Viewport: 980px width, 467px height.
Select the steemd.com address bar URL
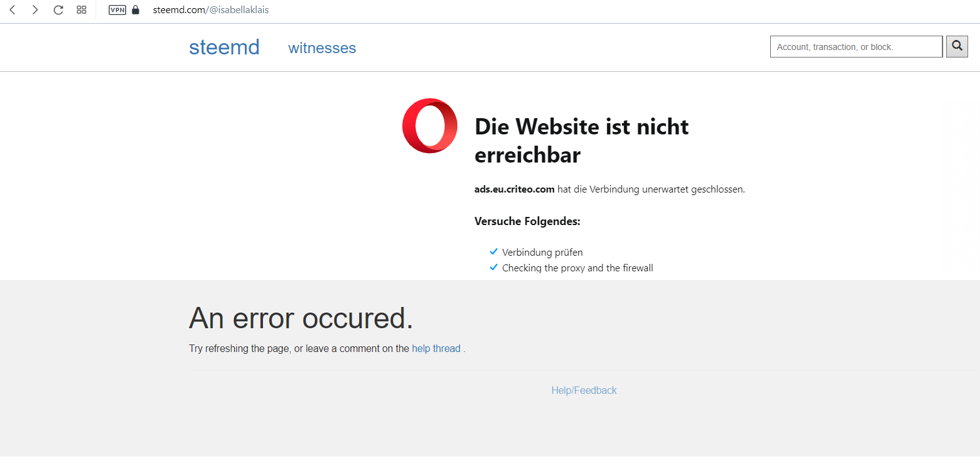coord(211,10)
